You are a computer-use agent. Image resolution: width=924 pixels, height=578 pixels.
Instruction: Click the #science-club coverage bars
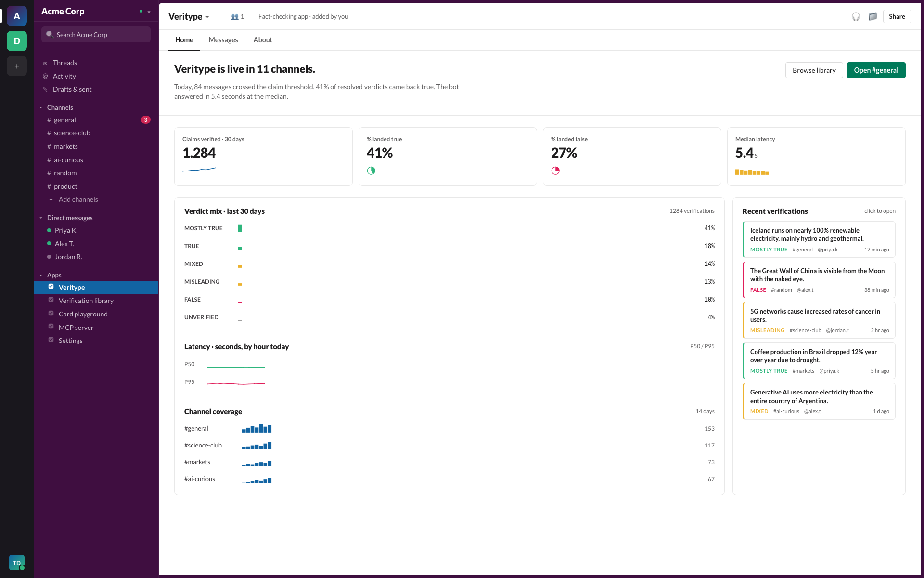point(257,446)
